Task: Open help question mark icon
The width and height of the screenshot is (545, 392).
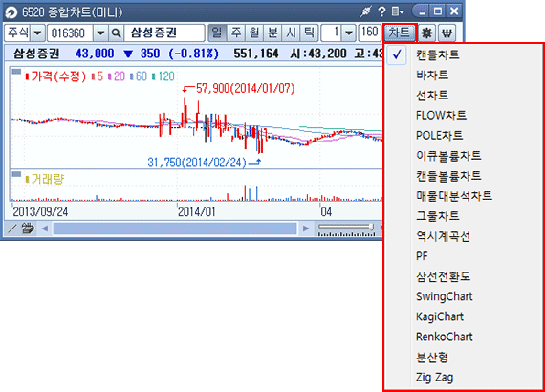Action: [x=381, y=11]
